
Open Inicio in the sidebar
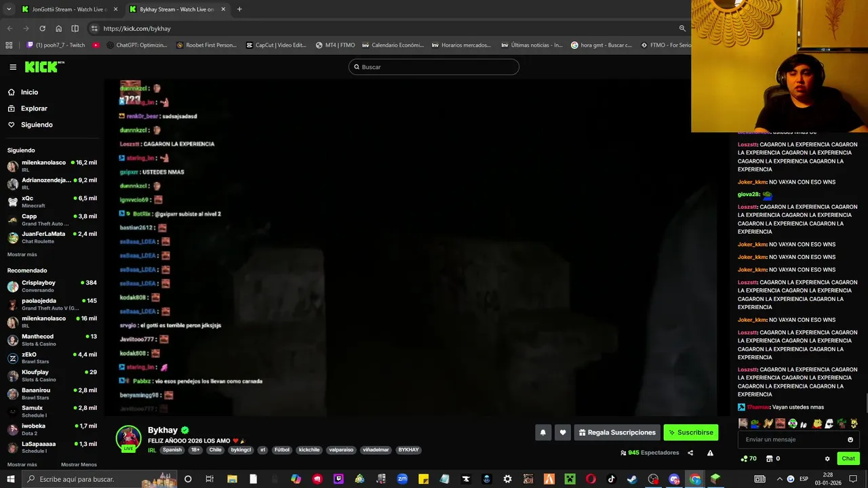[x=22, y=92]
